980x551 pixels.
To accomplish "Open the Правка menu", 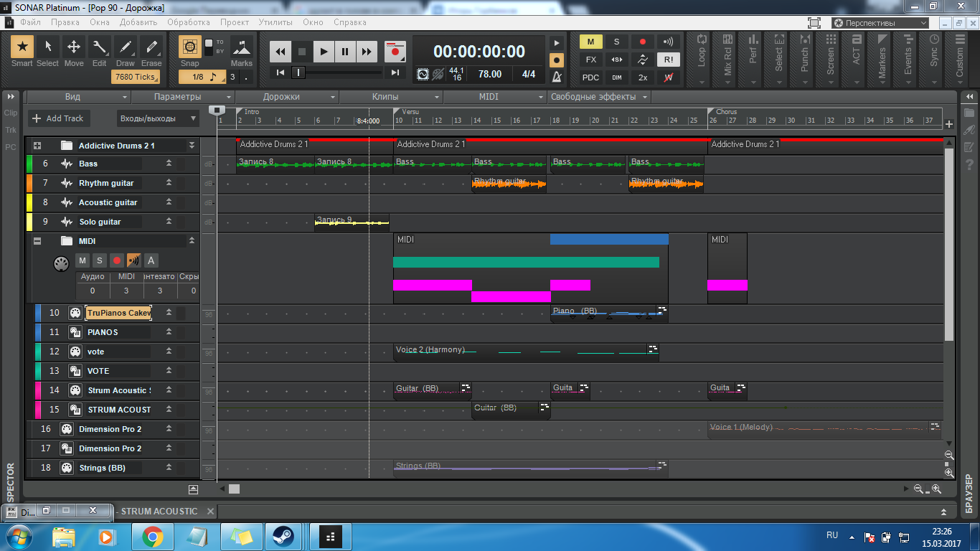I will tap(65, 22).
